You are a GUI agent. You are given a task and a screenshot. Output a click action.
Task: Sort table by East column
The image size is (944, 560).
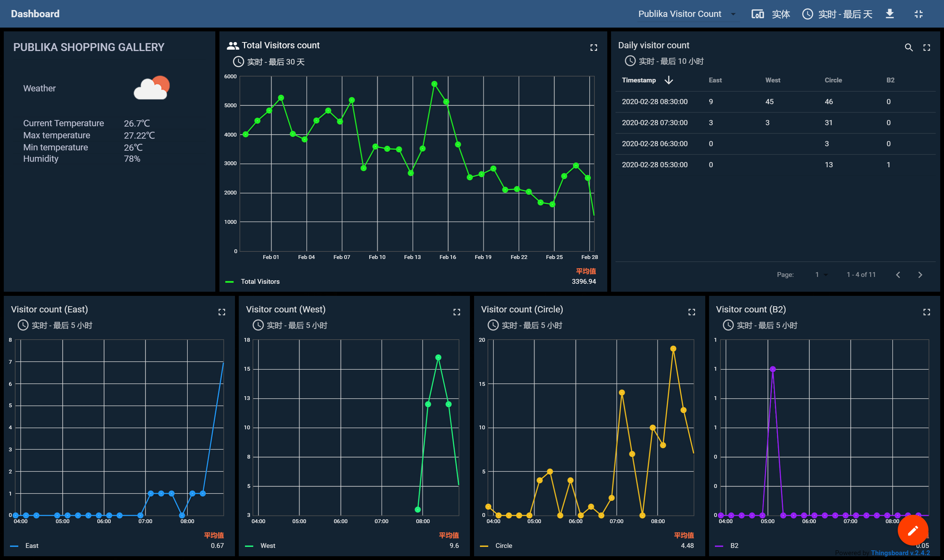[x=715, y=80]
